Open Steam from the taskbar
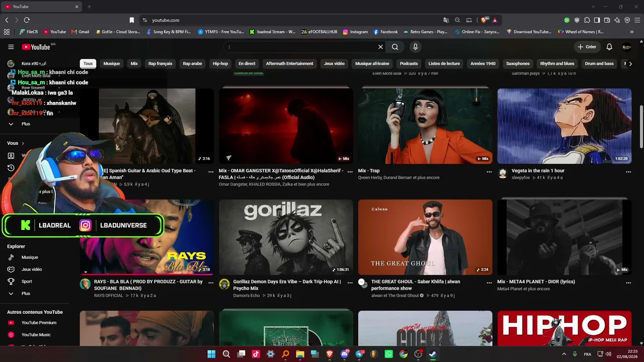The image size is (644, 362). pyautogui.click(x=433, y=354)
